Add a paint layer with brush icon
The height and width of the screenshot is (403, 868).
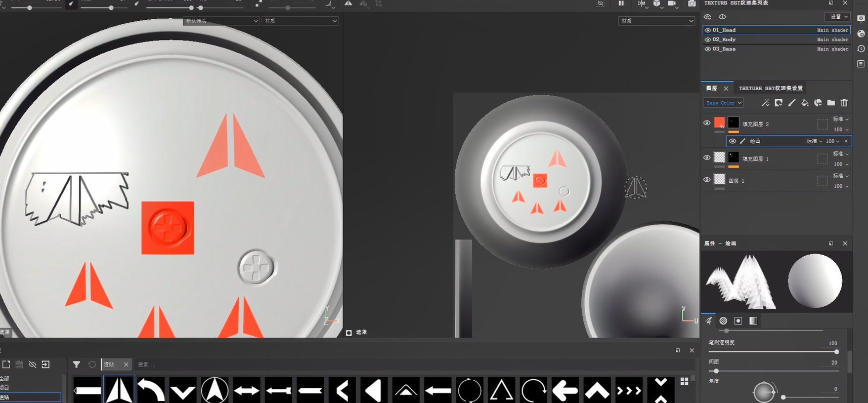(x=792, y=103)
